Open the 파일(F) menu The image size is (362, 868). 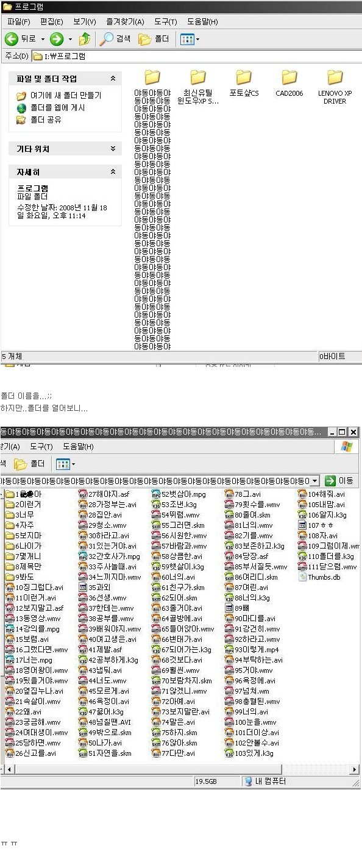(x=18, y=21)
